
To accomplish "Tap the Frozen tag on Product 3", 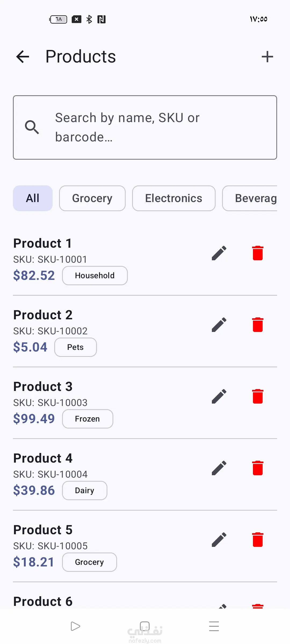I will click(88, 419).
